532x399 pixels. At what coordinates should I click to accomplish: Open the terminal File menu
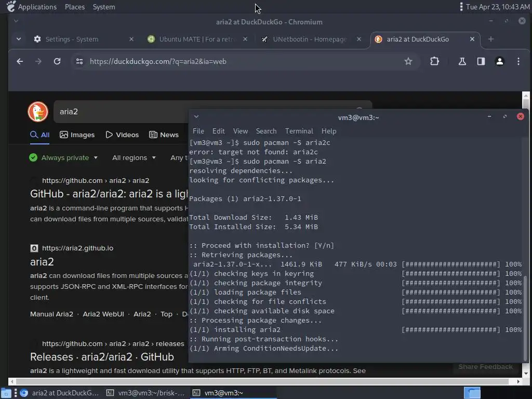point(198,131)
